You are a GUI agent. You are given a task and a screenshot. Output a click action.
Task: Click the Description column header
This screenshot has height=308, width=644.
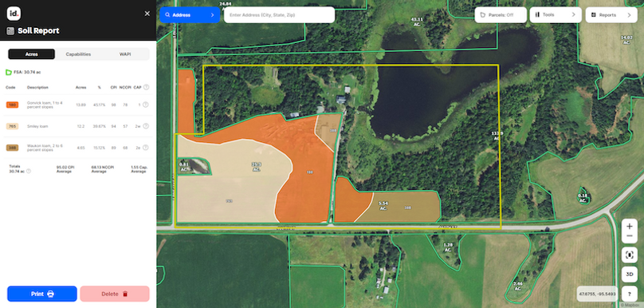click(x=37, y=87)
